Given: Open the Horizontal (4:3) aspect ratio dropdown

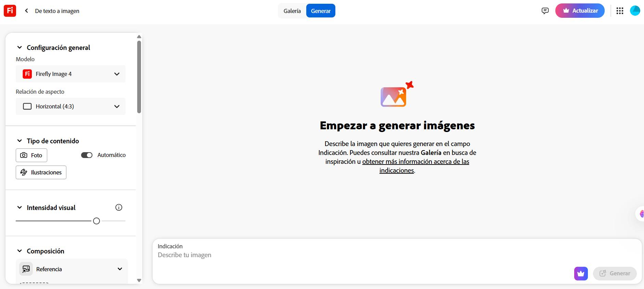Looking at the screenshot, I should (x=71, y=106).
